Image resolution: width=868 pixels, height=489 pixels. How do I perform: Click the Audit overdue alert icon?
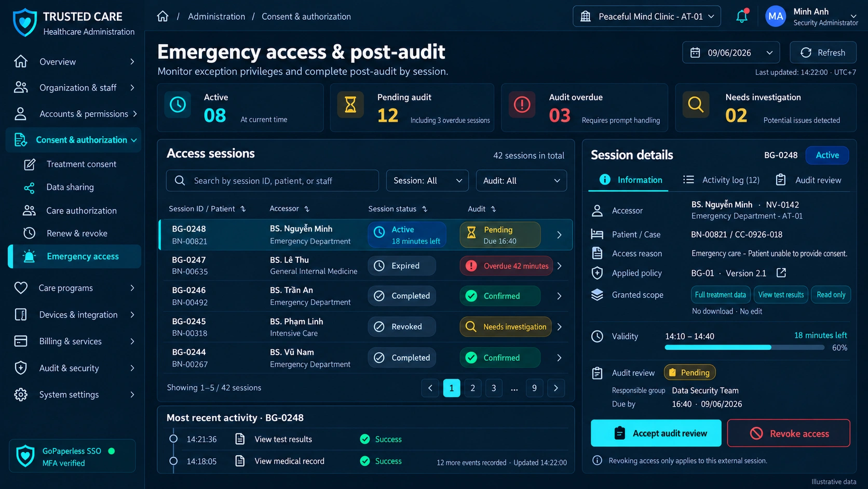coord(522,105)
